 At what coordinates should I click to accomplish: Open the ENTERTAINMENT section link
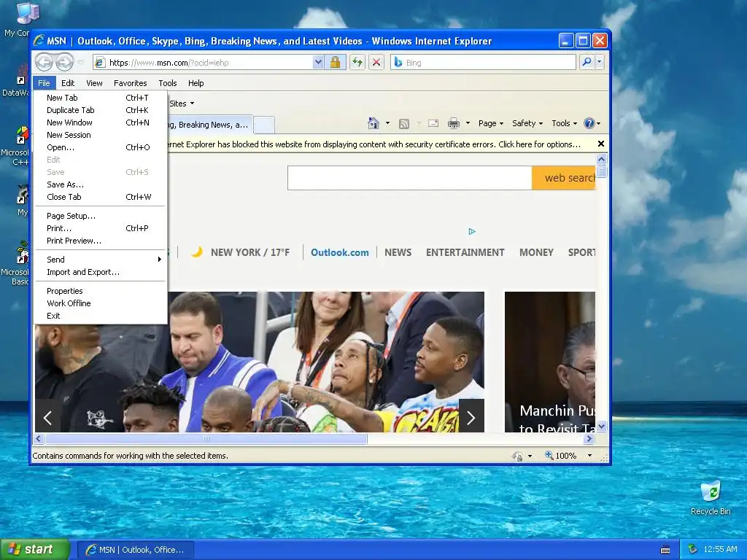pyautogui.click(x=465, y=252)
